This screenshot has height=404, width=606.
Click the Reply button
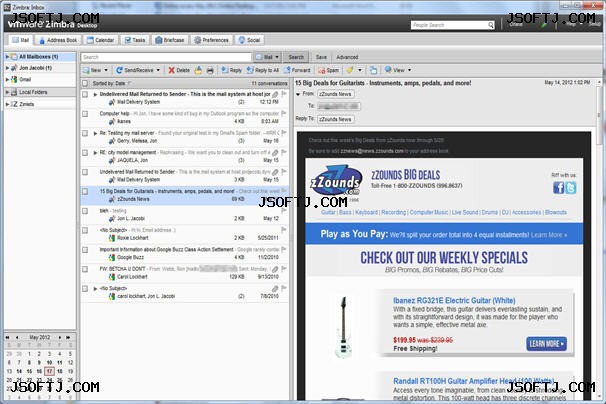click(x=231, y=70)
